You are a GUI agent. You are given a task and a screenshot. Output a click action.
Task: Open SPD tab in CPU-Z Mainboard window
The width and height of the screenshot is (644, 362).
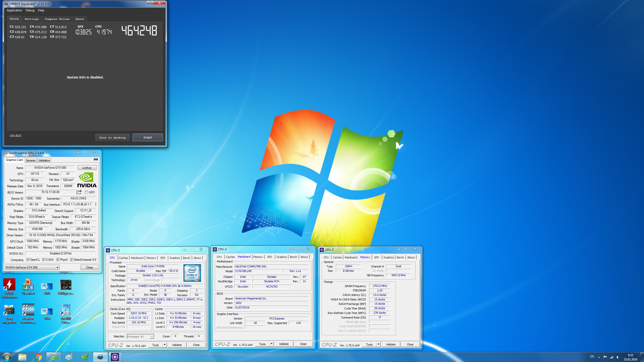(269, 257)
